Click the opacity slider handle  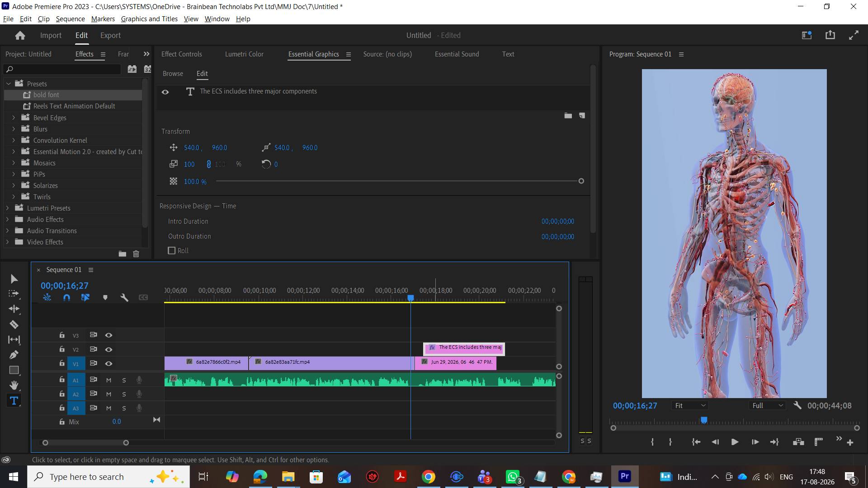click(581, 181)
